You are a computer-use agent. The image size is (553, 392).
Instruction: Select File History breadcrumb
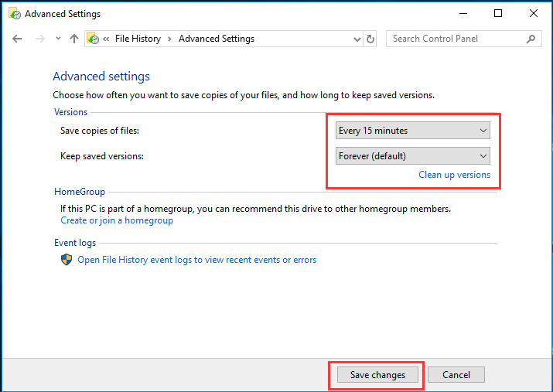coord(138,39)
